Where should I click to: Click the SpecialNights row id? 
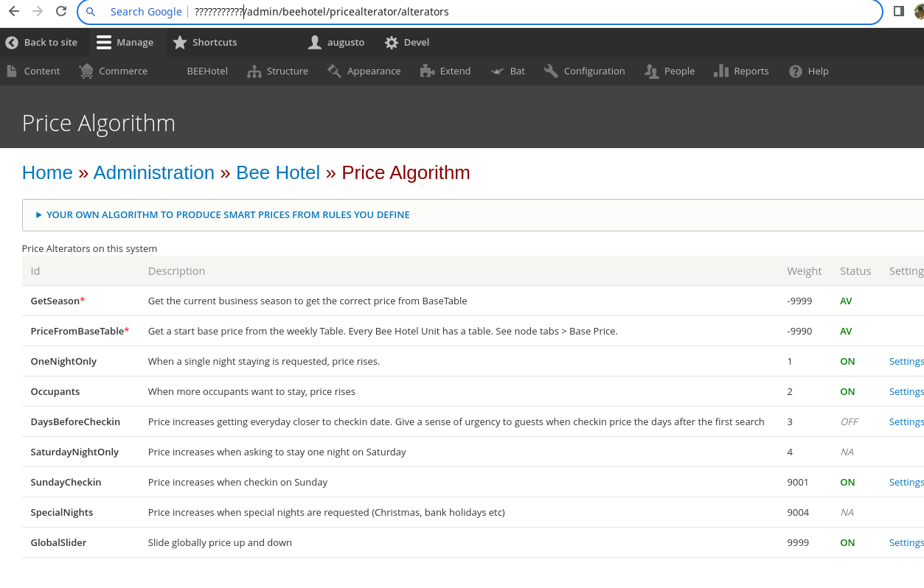[62, 512]
